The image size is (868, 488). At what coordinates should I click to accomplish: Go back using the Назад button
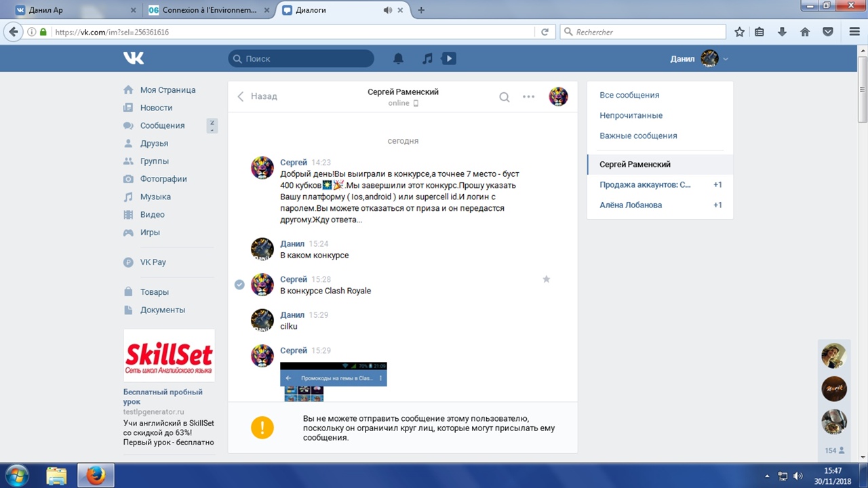point(257,96)
